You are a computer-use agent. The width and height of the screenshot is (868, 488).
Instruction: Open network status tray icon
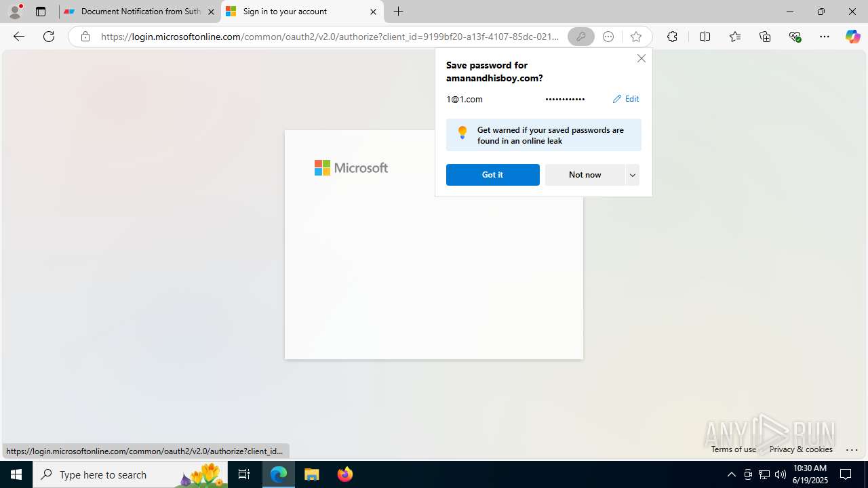(x=764, y=474)
